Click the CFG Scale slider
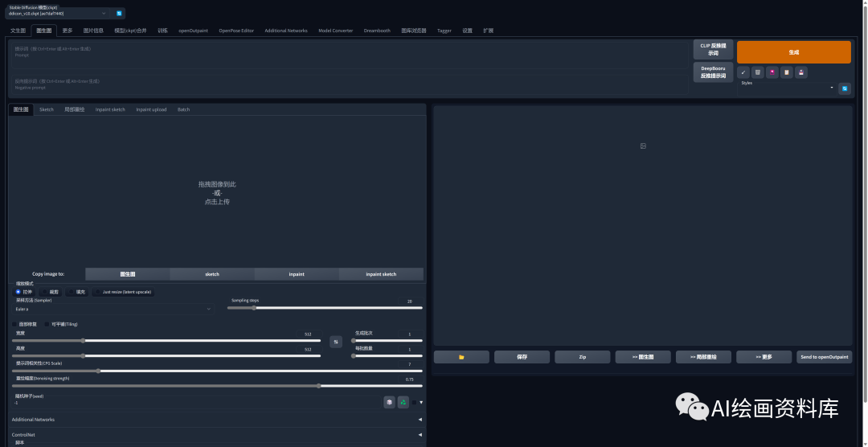Viewport: 868px width, 447px height. pos(217,371)
